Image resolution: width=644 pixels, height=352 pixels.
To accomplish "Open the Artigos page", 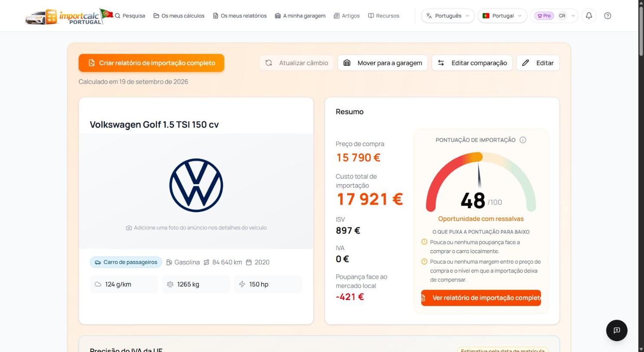I will tap(347, 16).
